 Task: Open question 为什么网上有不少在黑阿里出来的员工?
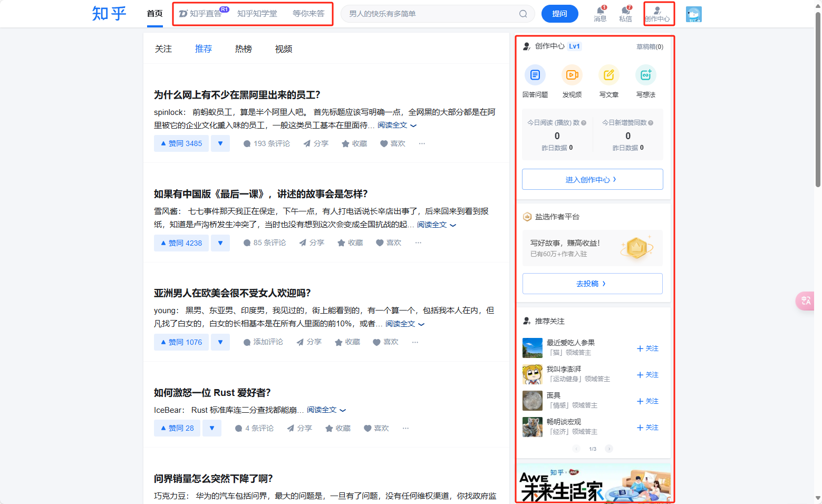237,95
